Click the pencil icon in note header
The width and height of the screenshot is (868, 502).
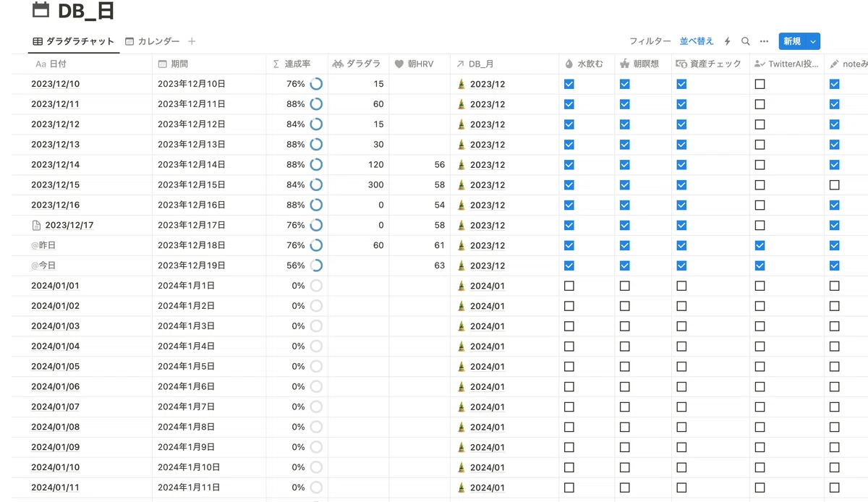click(x=834, y=64)
